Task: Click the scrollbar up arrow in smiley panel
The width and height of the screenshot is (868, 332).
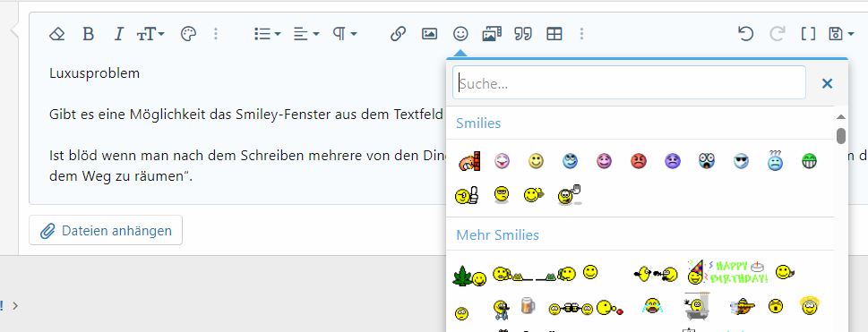Action: pos(841,116)
